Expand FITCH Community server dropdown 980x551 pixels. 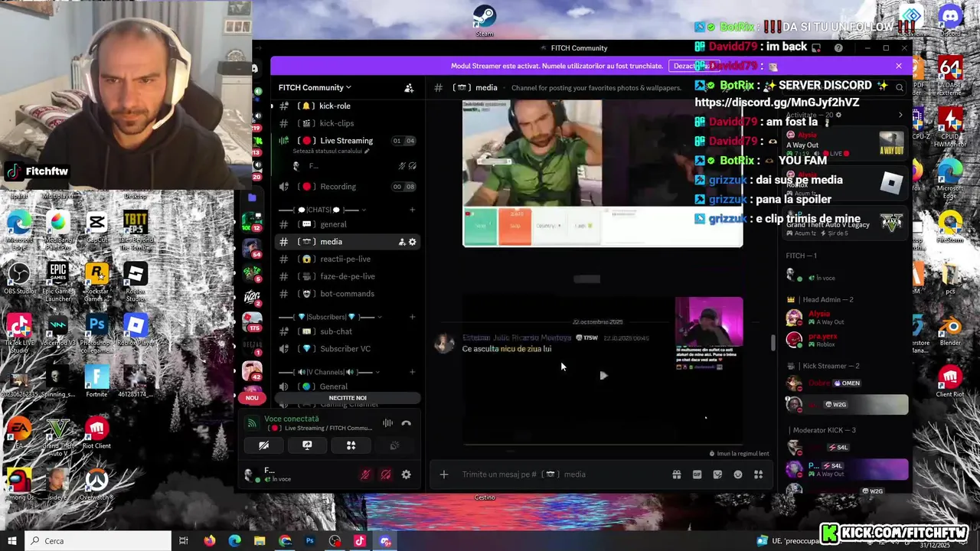315,88
